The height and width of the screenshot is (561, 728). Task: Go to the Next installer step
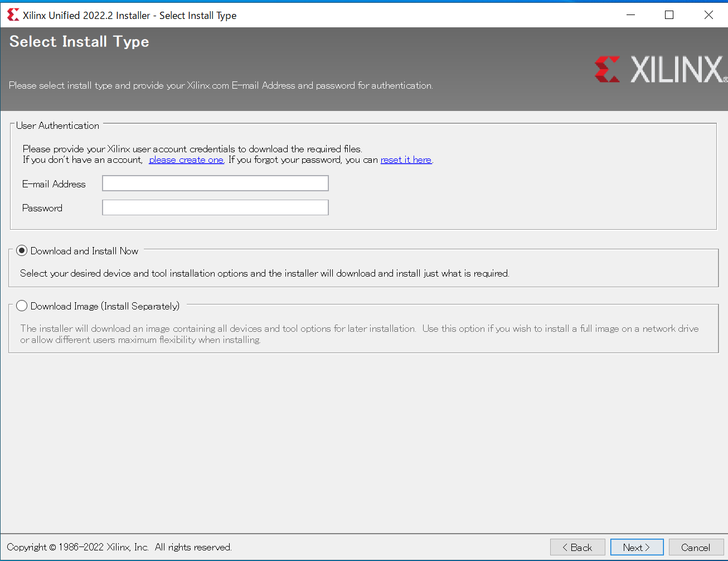coord(637,548)
